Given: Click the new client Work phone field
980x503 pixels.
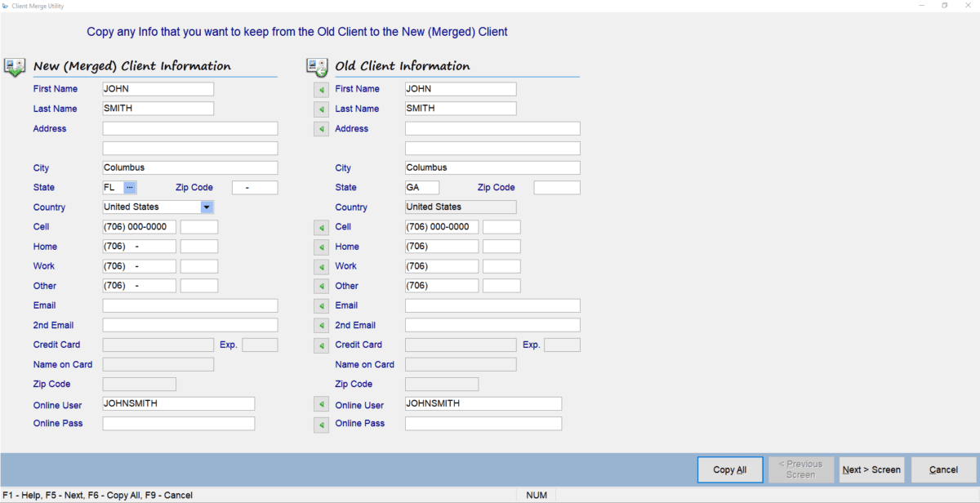Looking at the screenshot, I should coord(140,266).
